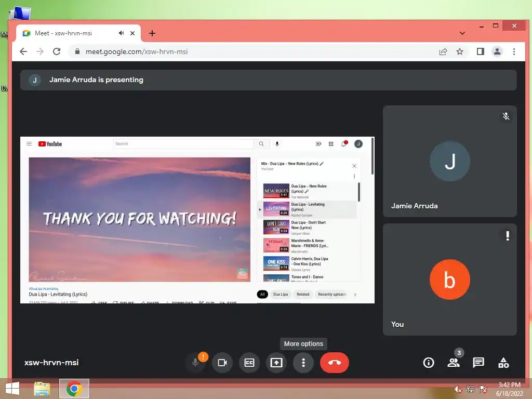Reload the Meet page
Image resolution: width=532 pixels, height=399 pixels.
57,51
